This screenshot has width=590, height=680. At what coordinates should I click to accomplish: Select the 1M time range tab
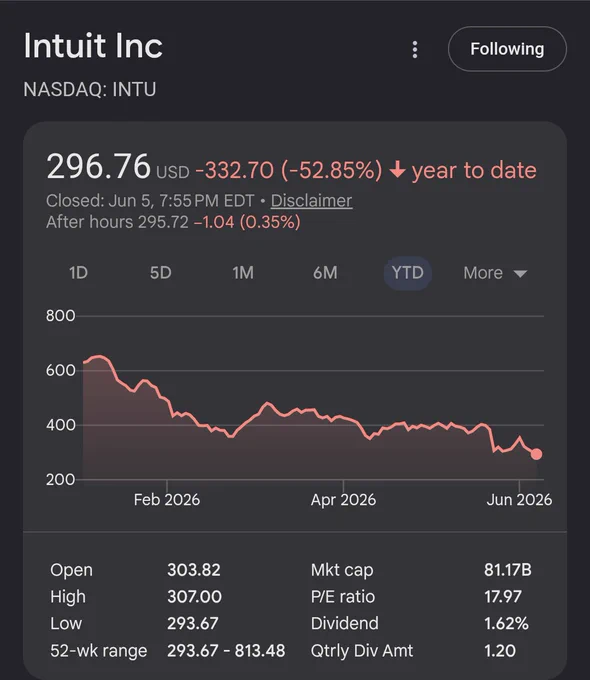(243, 273)
